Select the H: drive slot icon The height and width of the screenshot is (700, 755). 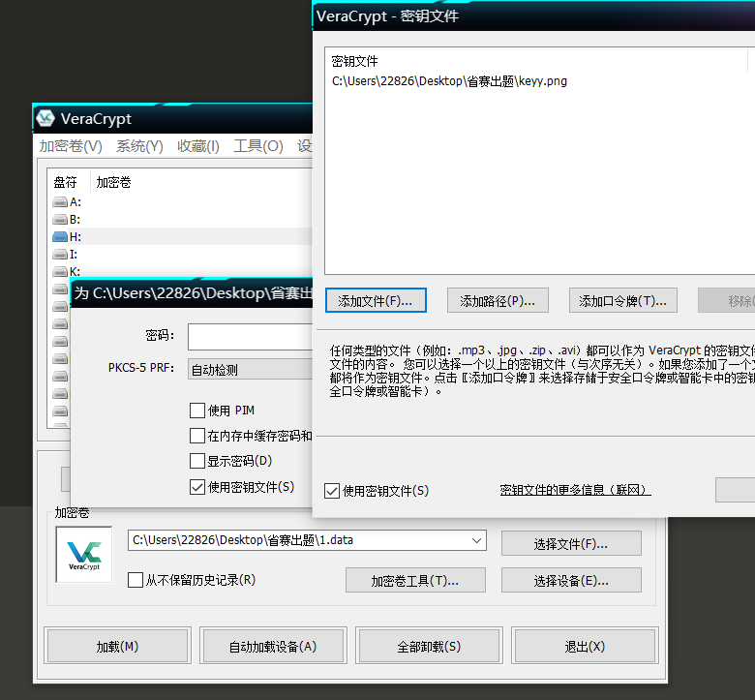(x=60, y=237)
